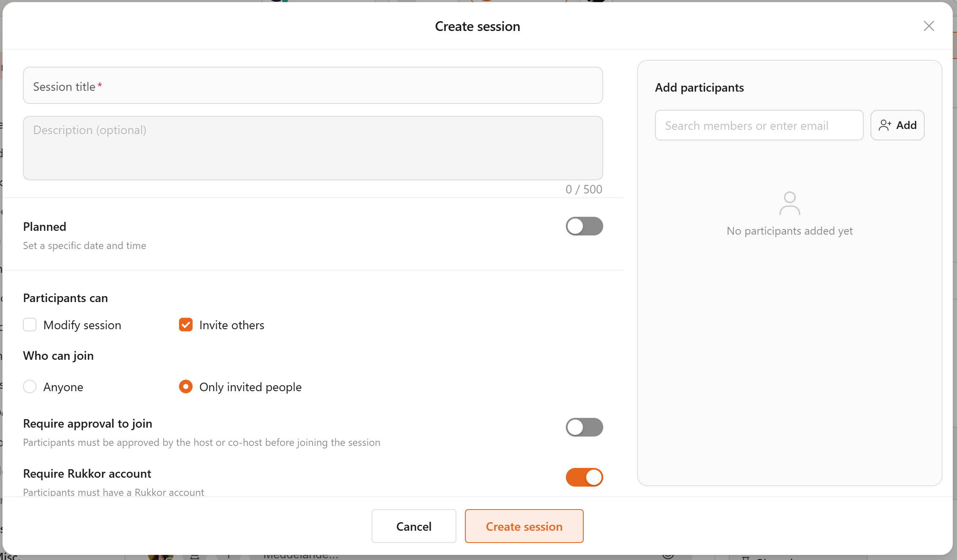Screen dimensions: 957x560
Task: Click the empty participants placeholder icon
Action: coord(789,203)
